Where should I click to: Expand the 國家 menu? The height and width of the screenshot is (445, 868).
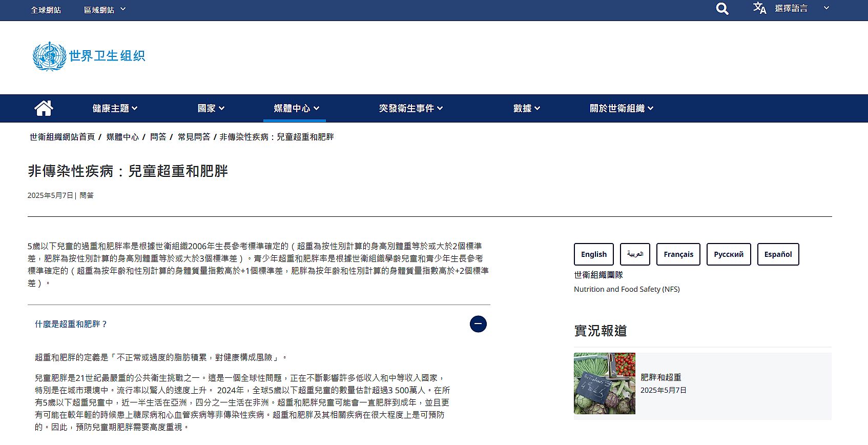click(x=211, y=108)
